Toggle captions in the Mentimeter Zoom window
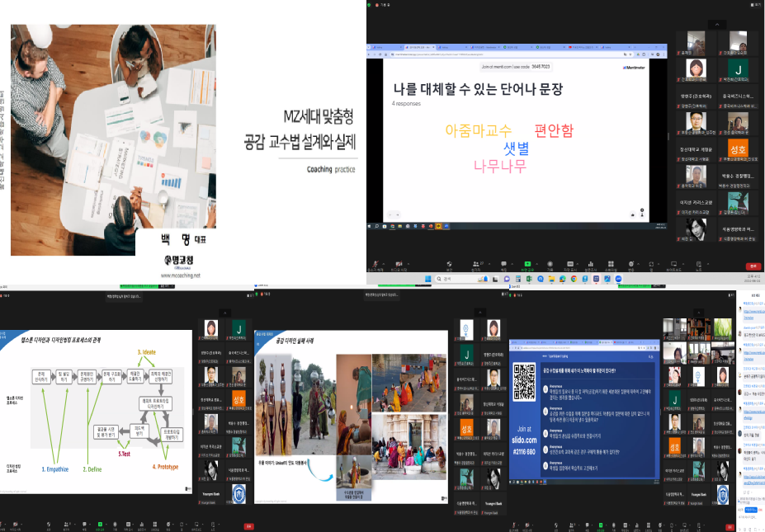The image size is (765, 532). coord(570,264)
